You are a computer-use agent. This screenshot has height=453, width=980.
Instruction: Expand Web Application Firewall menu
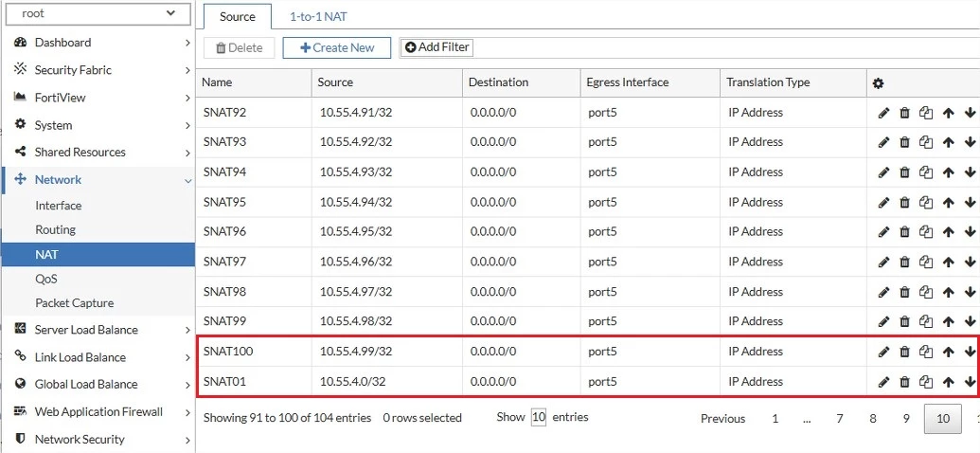tap(98, 411)
